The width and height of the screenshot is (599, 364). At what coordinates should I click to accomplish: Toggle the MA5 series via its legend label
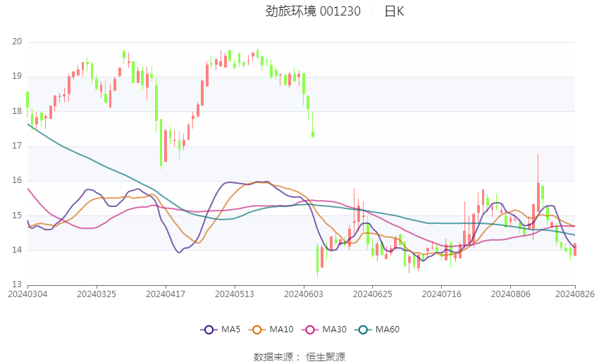pyautogui.click(x=230, y=330)
